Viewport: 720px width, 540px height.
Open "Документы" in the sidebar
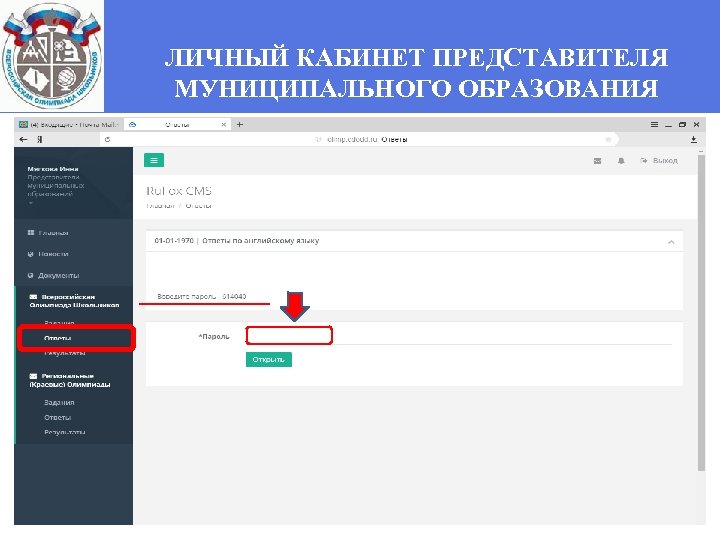tap(53, 276)
